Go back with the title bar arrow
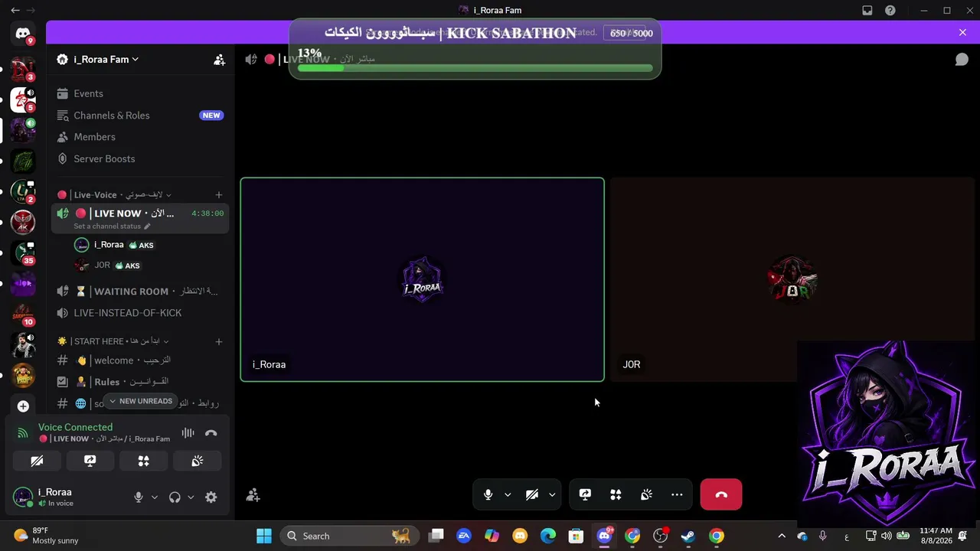Screen dimensions: 980x551 [x=15, y=10]
